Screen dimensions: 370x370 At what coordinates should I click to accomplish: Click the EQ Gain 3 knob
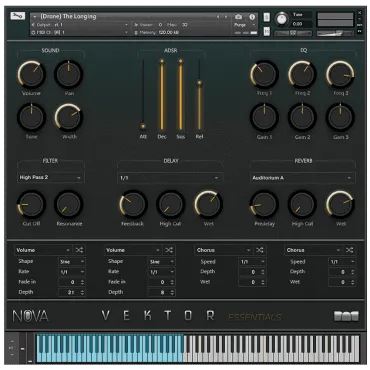[x=340, y=117]
